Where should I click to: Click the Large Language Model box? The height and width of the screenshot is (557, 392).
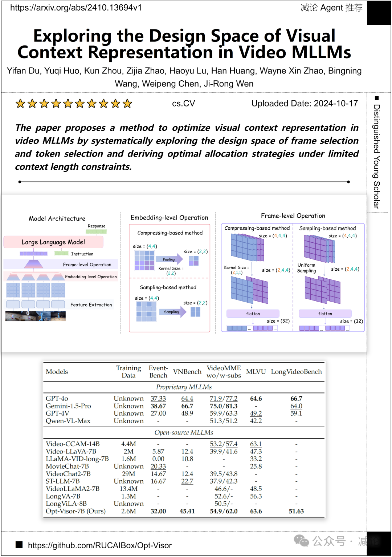(x=53, y=242)
